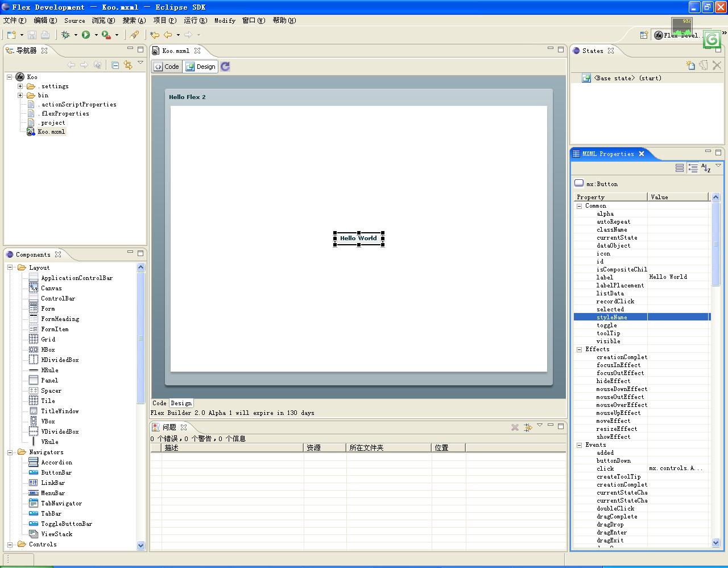Select the Flex Development perspective button

pyautogui.click(x=677, y=35)
